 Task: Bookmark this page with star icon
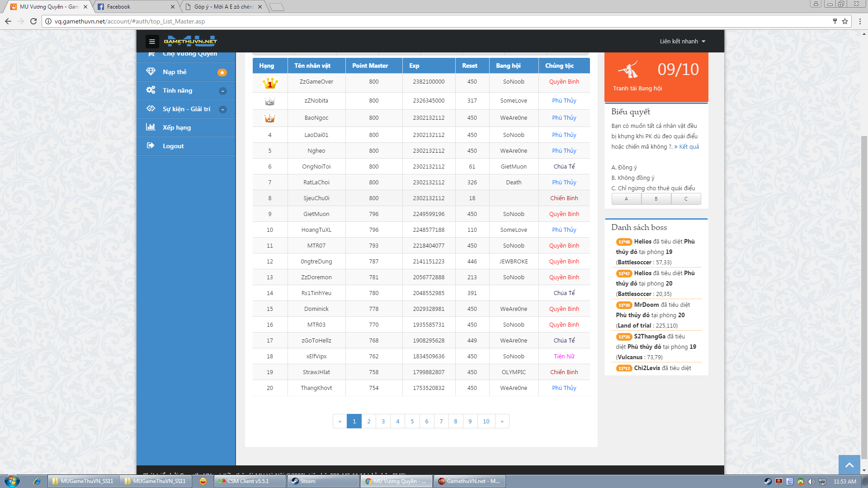click(844, 21)
